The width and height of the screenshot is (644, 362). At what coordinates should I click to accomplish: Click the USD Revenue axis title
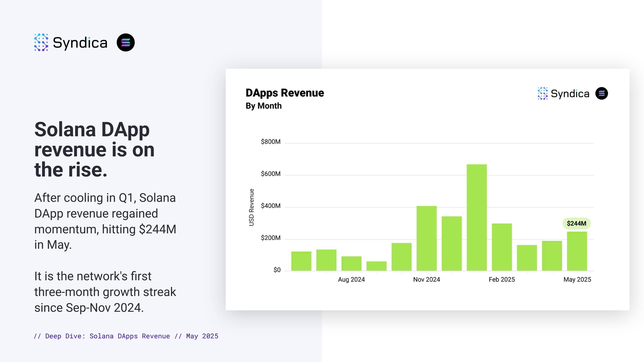click(251, 206)
